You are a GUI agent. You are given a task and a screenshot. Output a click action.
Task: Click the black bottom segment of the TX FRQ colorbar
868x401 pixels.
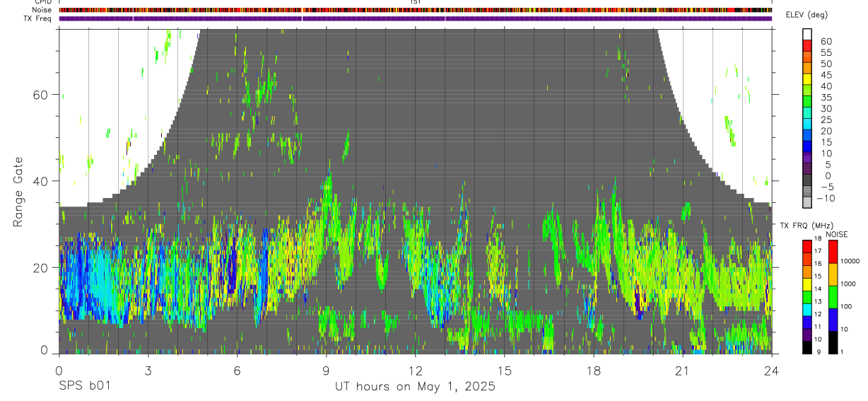tap(807, 347)
